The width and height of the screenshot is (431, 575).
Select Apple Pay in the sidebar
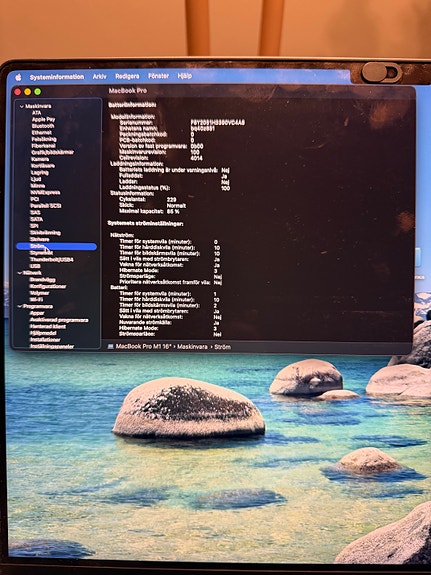coord(43,119)
